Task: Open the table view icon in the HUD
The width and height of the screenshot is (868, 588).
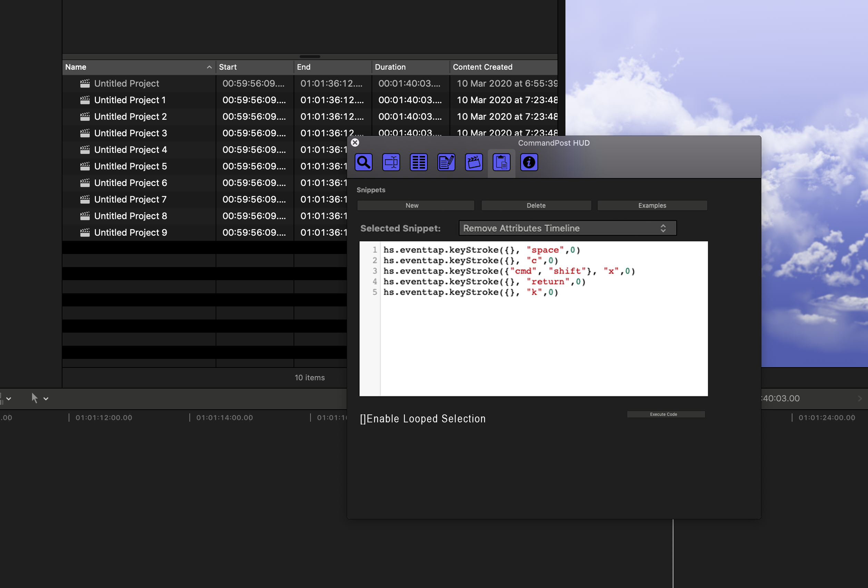Action: click(x=418, y=162)
